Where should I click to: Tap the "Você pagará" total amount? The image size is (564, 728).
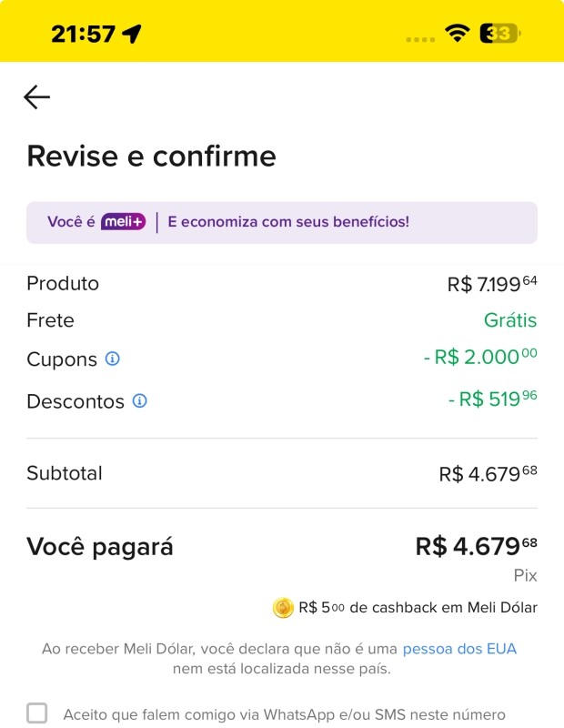pos(476,547)
